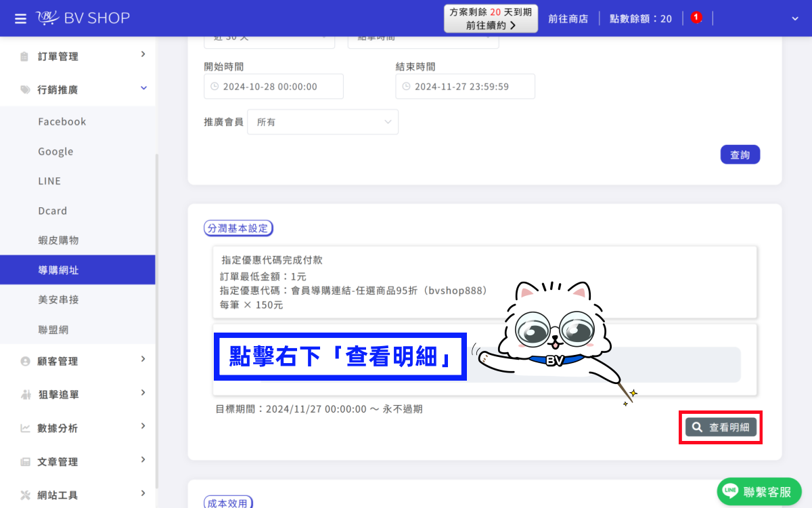Viewport: 812px width, 508px height.
Task: Open 蝦皮購物 in the sidebar
Action: 58,240
